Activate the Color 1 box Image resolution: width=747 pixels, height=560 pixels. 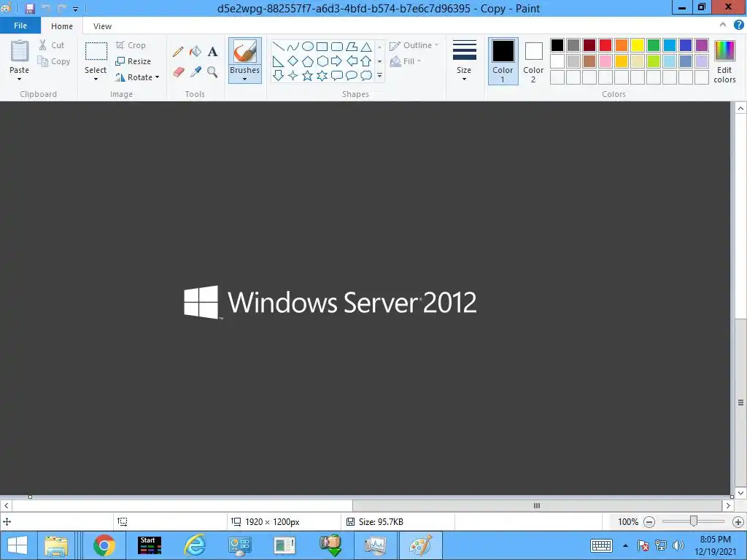click(x=503, y=61)
